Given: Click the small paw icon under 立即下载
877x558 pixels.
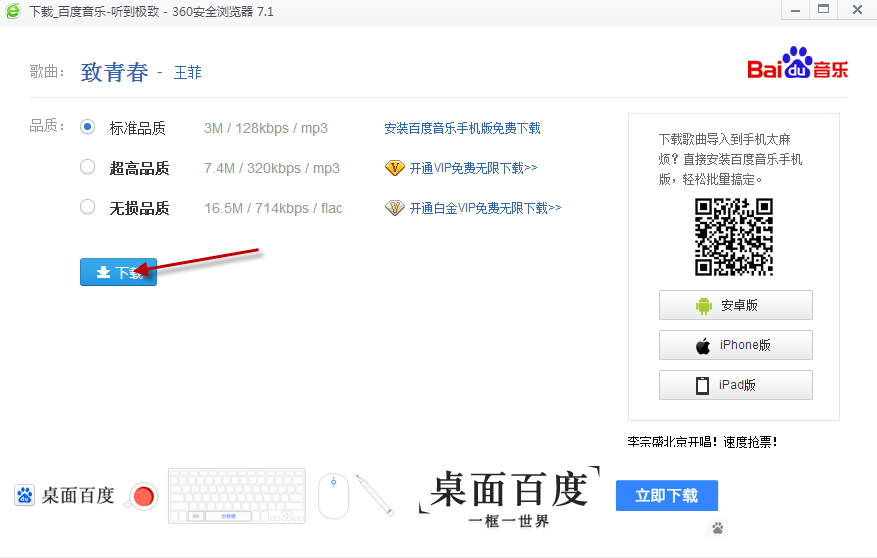Looking at the screenshot, I should pyautogui.click(x=718, y=527).
